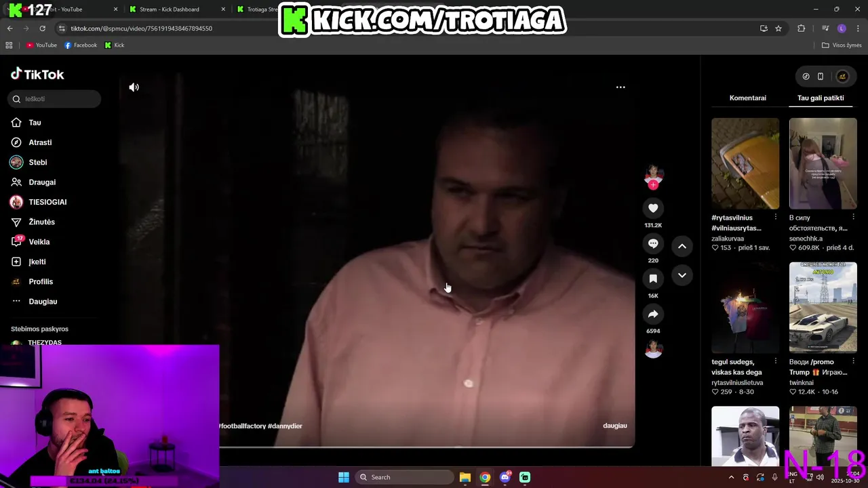Reload the page in Chrome
This screenshot has width=868, height=488.
42,28
